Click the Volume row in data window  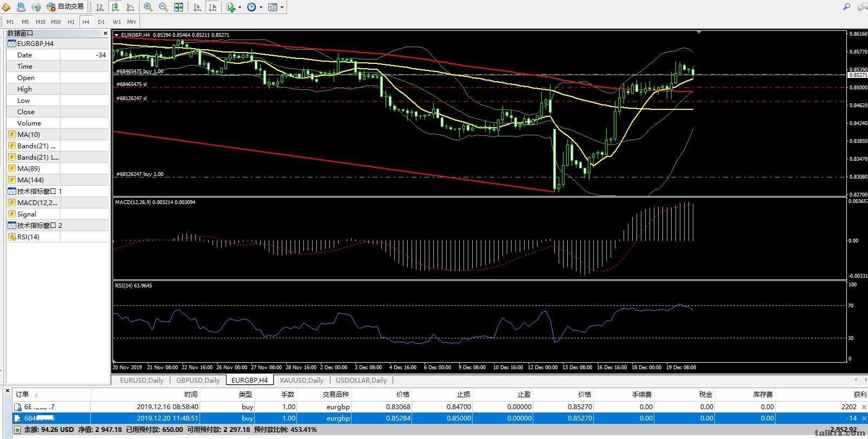tap(57, 123)
